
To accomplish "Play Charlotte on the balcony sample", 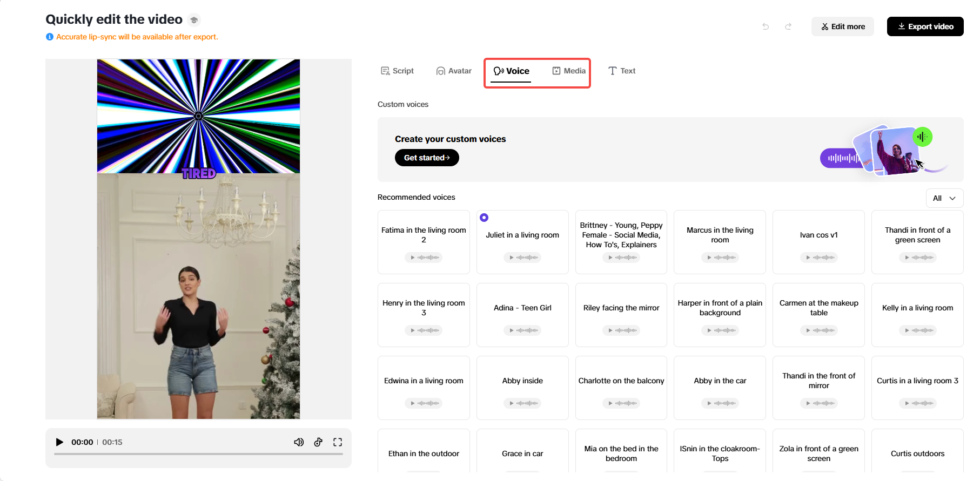I will [621, 403].
